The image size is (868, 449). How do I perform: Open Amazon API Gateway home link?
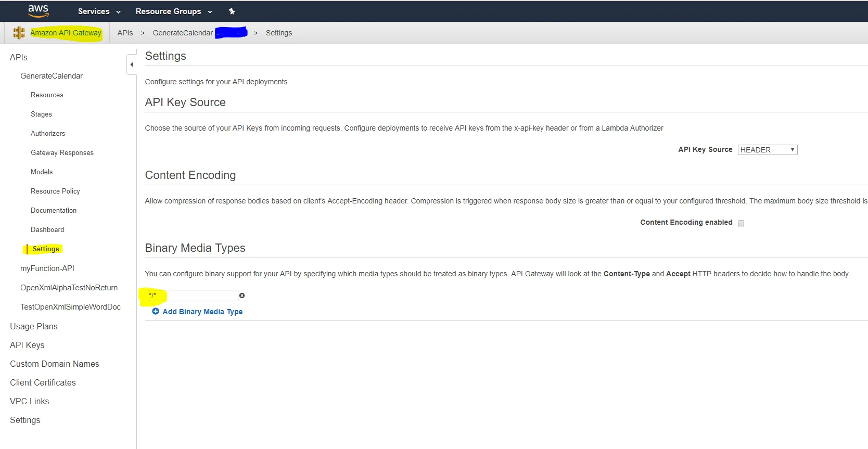tap(66, 33)
